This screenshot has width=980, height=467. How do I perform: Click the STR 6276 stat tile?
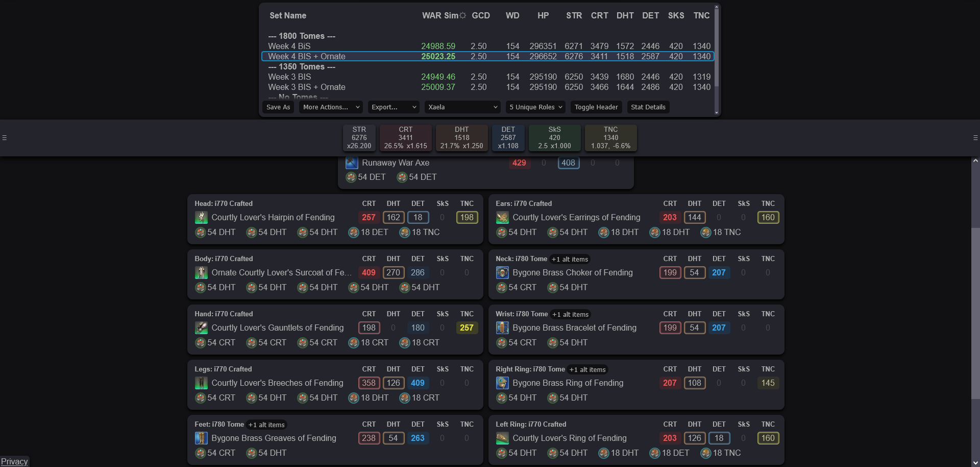point(359,138)
